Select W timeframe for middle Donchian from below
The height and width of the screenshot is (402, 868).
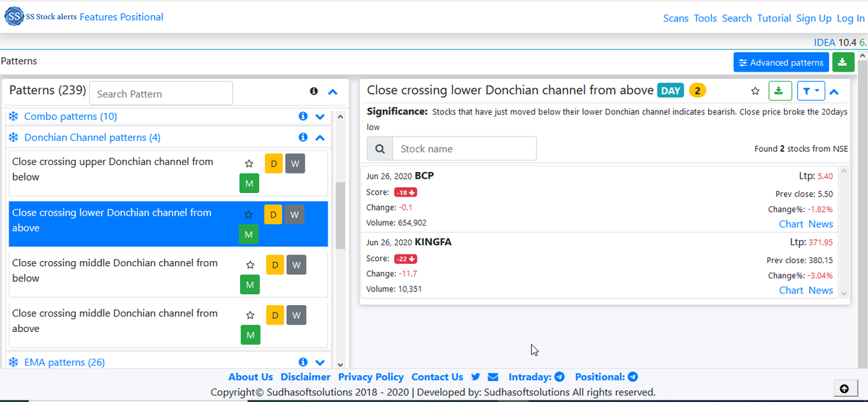point(297,265)
